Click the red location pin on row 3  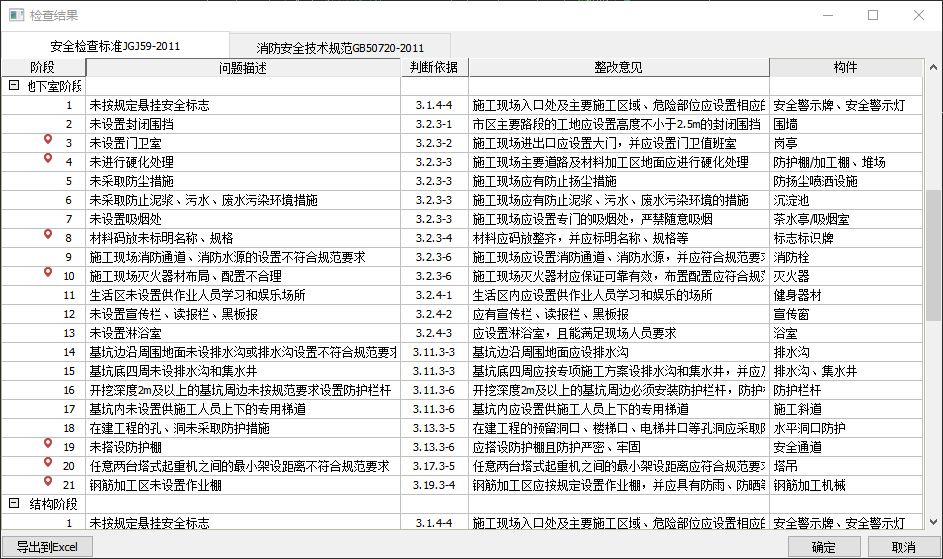coord(48,140)
